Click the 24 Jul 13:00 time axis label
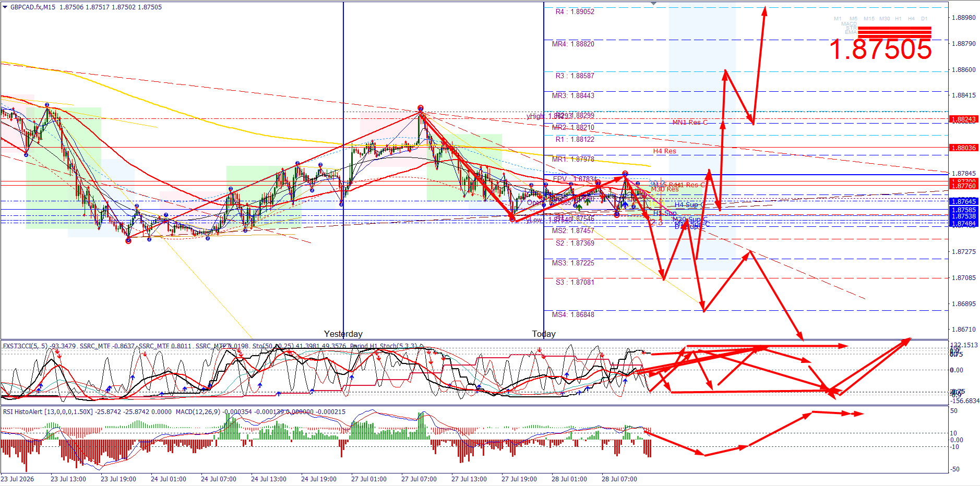The height and width of the screenshot is (486, 980). (x=269, y=479)
